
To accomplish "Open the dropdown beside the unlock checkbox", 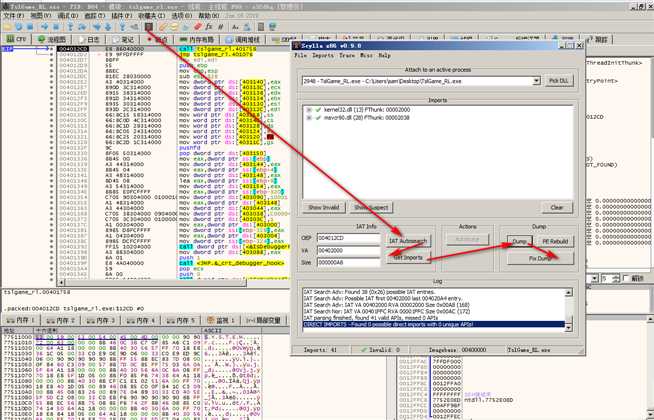I will coord(595,278).
